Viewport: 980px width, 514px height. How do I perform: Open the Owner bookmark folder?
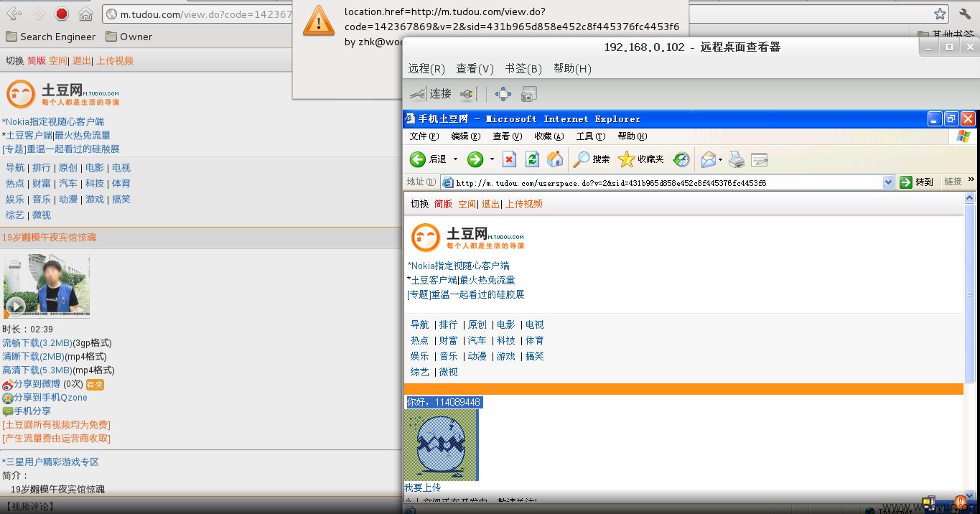tap(129, 37)
